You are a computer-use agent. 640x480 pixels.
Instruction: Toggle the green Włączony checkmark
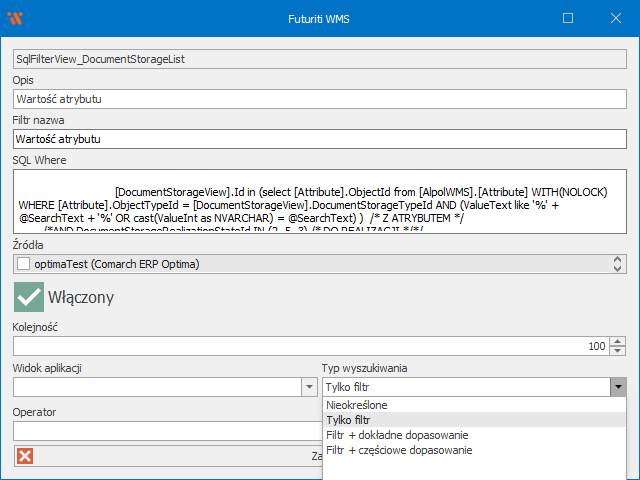pos(28,297)
